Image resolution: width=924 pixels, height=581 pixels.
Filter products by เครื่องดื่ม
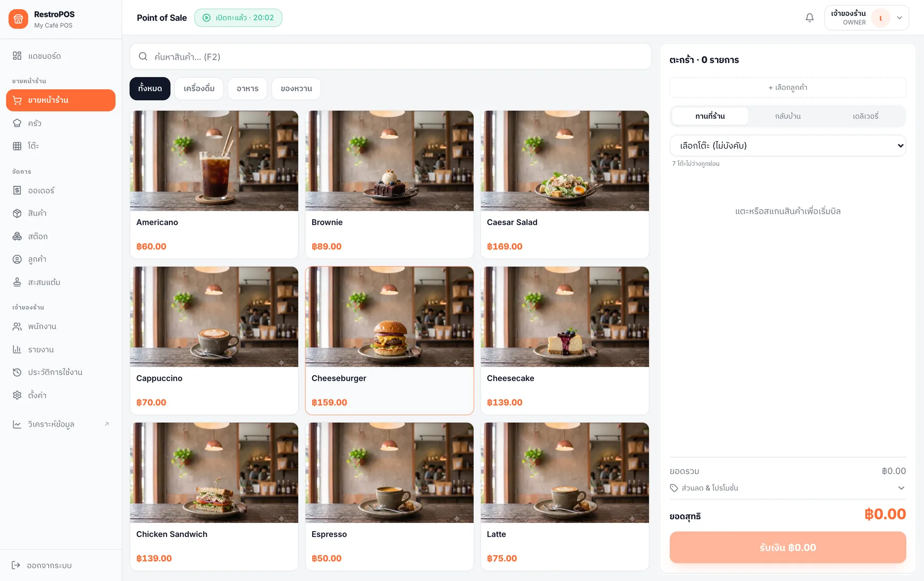click(x=199, y=89)
